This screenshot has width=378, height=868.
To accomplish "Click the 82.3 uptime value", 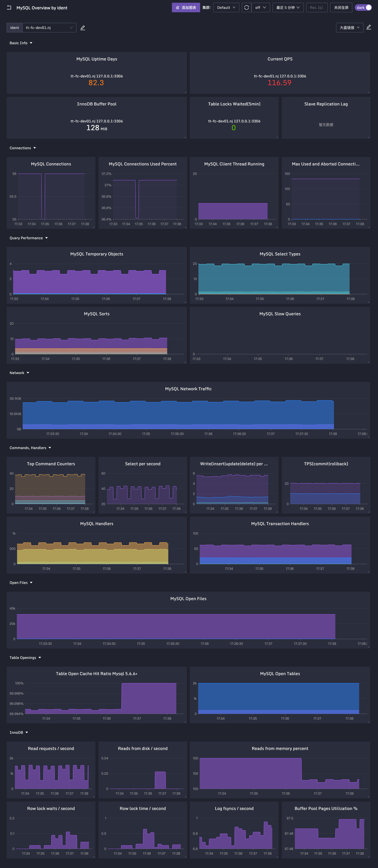I will [96, 83].
